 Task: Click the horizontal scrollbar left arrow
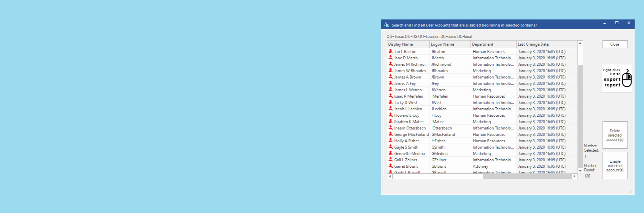click(390, 176)
